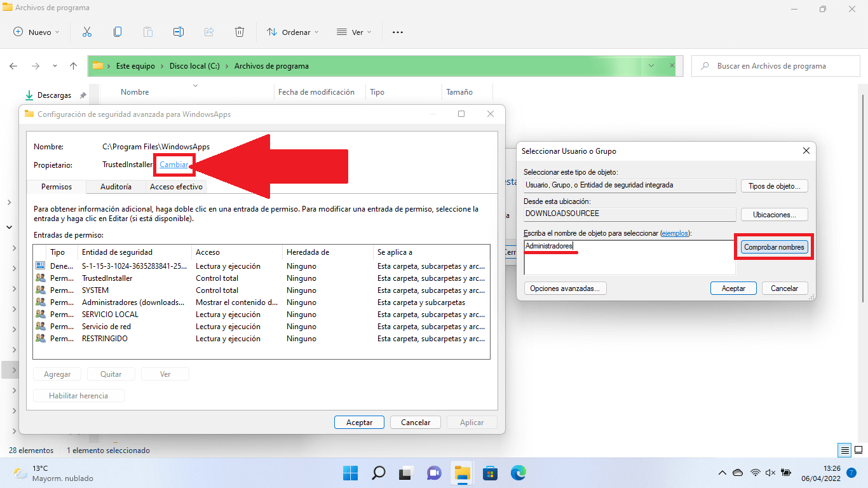Image resolution: width=868 pixels, height=488 pixels.
Task: Open File Explorer taskbar icon
Action: point(463,473)
